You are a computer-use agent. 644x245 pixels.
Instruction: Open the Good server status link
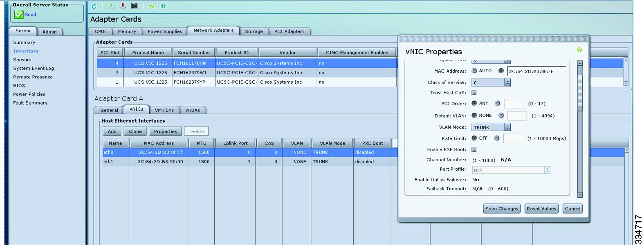tap(30, 15)
